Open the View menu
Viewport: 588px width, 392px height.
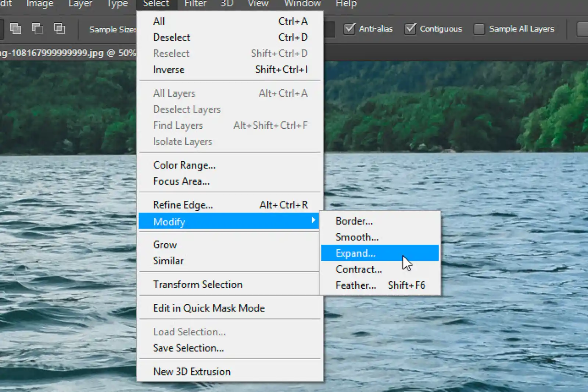click(x=258, y=4)
